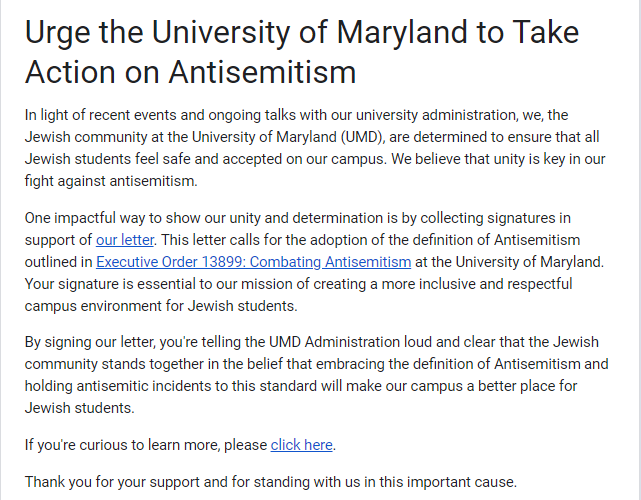Viewport: 641px width, 500px height.
Task: Click the phrase "collecting signatures in"
Action: [x=495, y=218]
